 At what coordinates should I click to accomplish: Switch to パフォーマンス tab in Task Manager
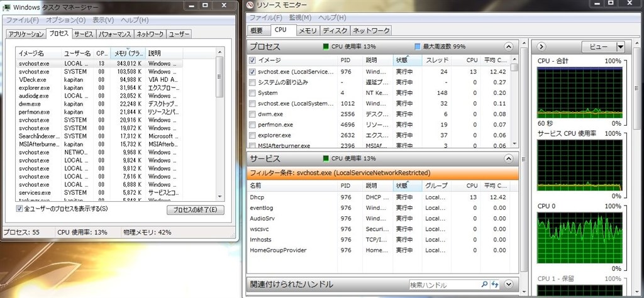pos(115,35)
